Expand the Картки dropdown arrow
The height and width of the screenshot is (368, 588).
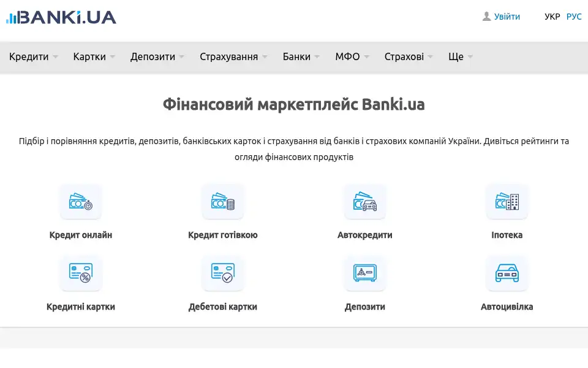point(113,57)
